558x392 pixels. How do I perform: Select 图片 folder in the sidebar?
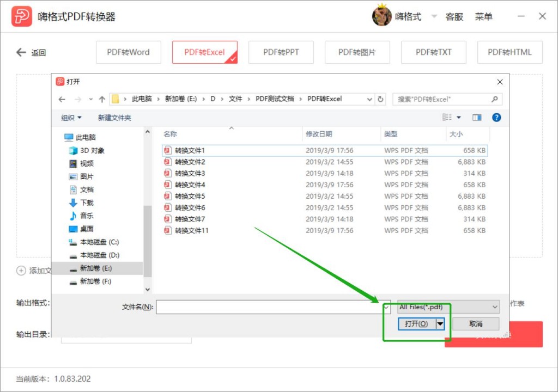81,177
